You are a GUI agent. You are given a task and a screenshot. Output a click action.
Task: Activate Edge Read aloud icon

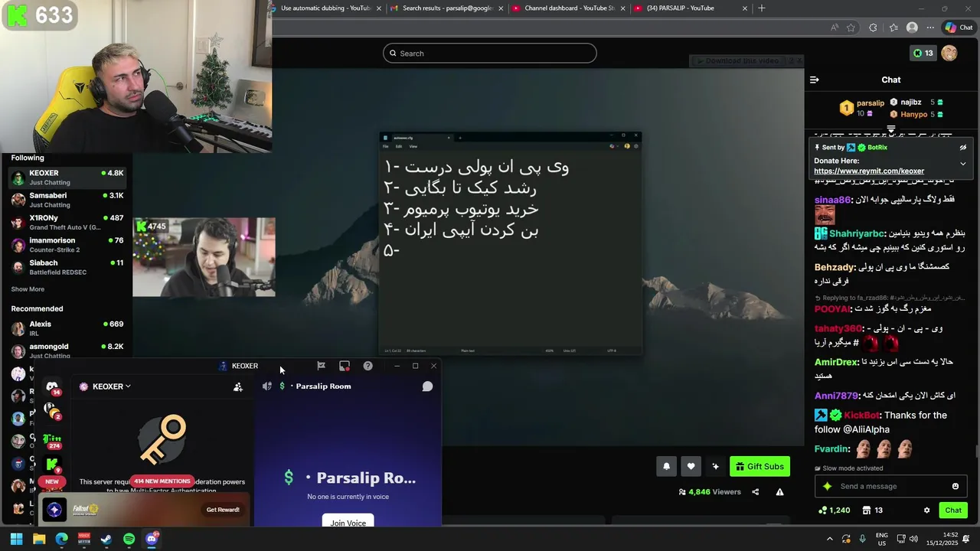pos(835,28)
